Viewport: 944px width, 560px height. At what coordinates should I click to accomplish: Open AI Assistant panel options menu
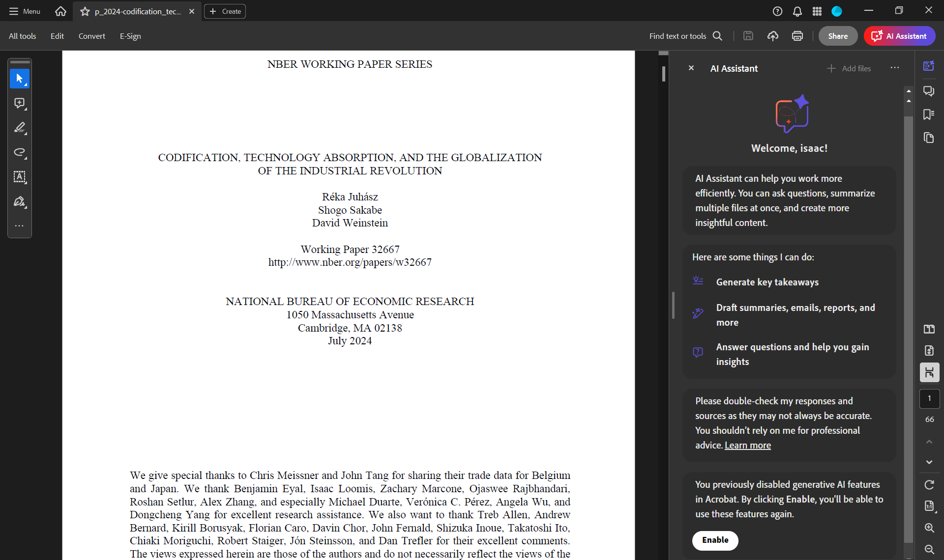[894, 68]
